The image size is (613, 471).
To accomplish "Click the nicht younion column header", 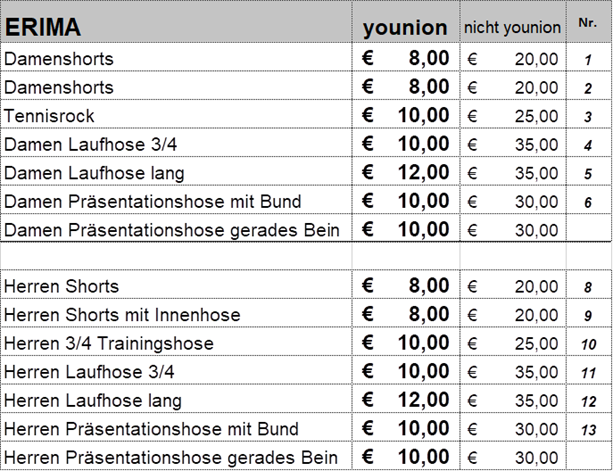I will [513, 21].
